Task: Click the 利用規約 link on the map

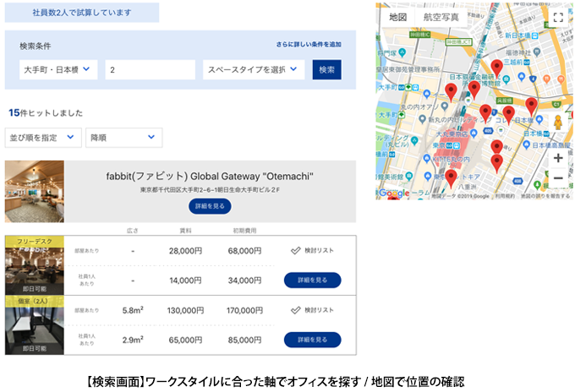Action: tap(505, 196)
